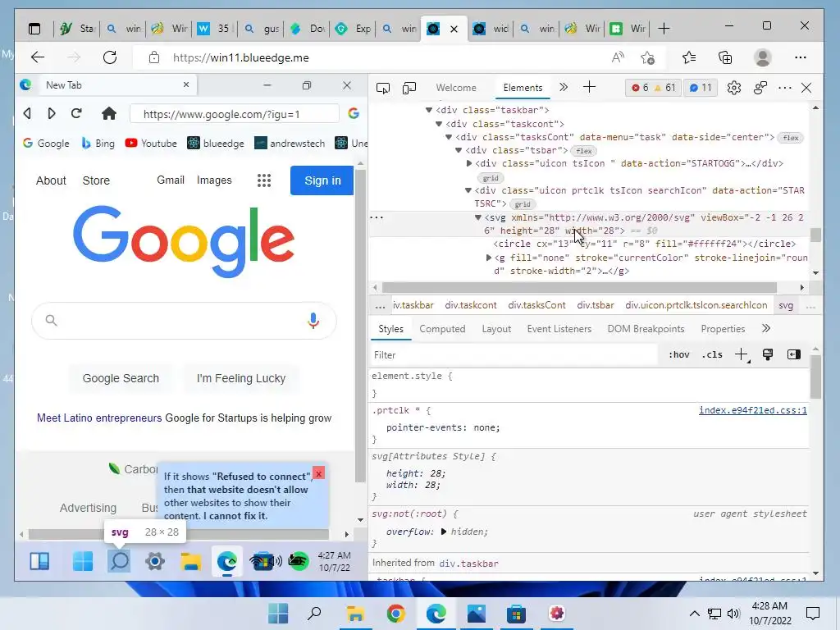
Task: Open new Edge tab plus button
Action: pyautogui.click(x=664, y=29)
